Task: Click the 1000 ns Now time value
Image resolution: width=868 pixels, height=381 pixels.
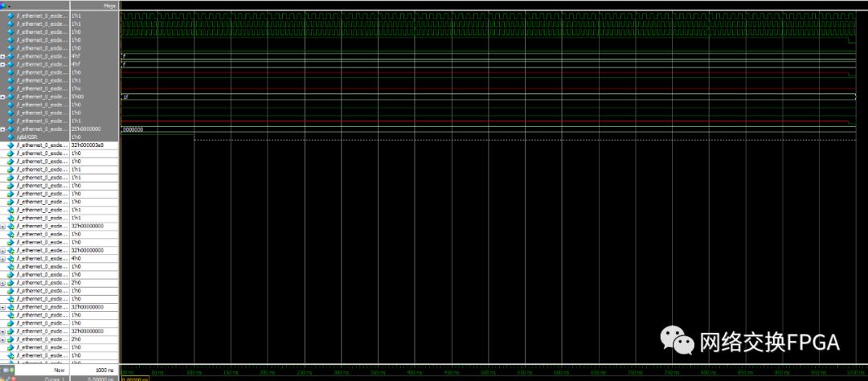Action: [105, 370]
